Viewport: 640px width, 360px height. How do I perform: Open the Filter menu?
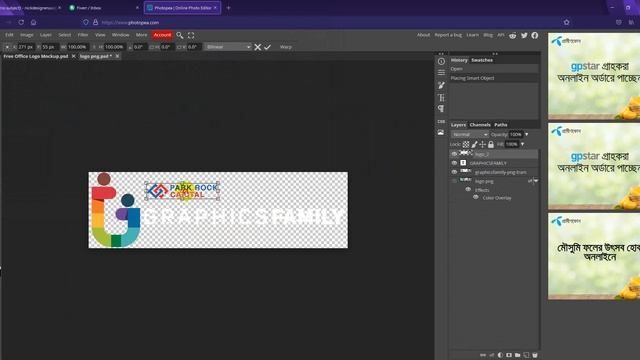tap(83, 35)
